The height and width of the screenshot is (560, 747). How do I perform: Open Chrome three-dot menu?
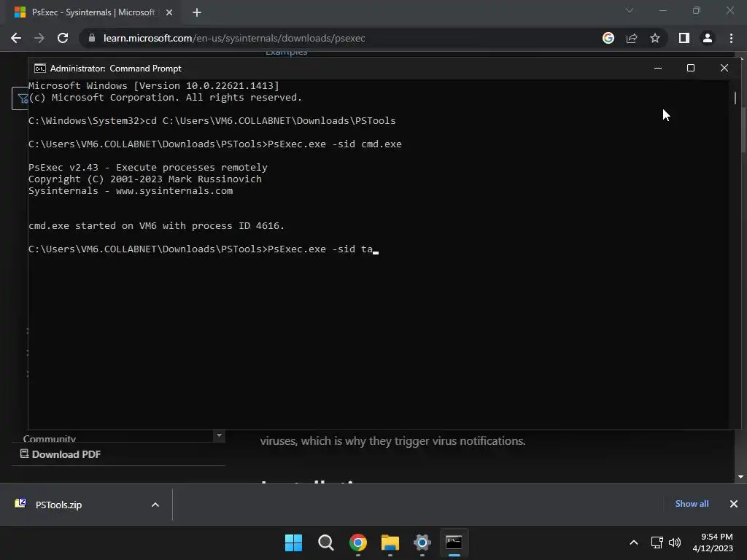pyautogui.click(x=731, y=38)
